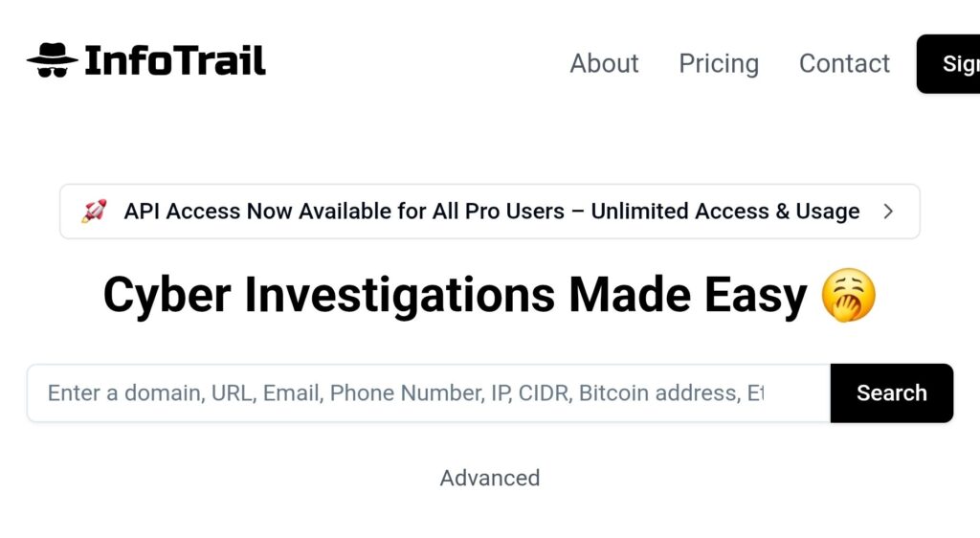Click the spy hat logo icon
Image resolution: width=980 pixels, height=538 pixels.
[x=53, y=61]
